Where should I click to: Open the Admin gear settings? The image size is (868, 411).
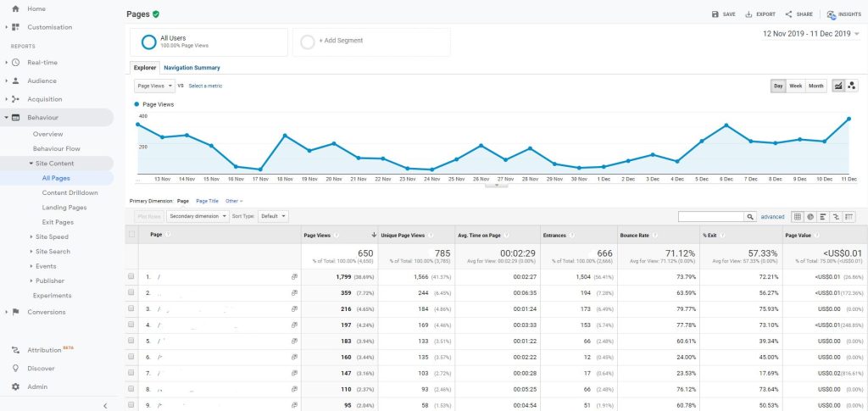tap(15, 386)
